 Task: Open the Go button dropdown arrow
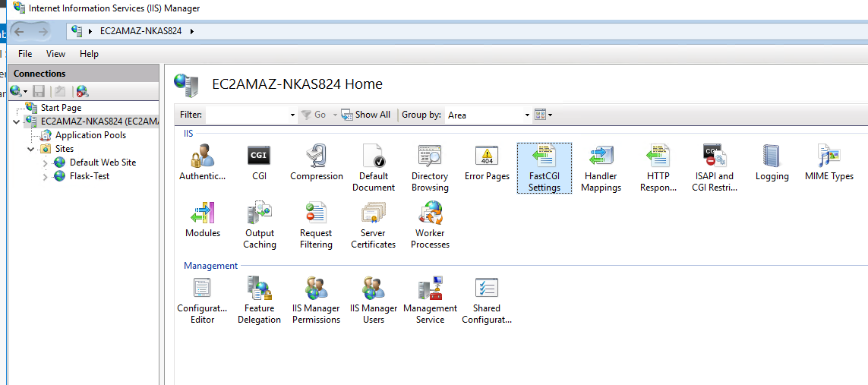[x=335, y=115]
